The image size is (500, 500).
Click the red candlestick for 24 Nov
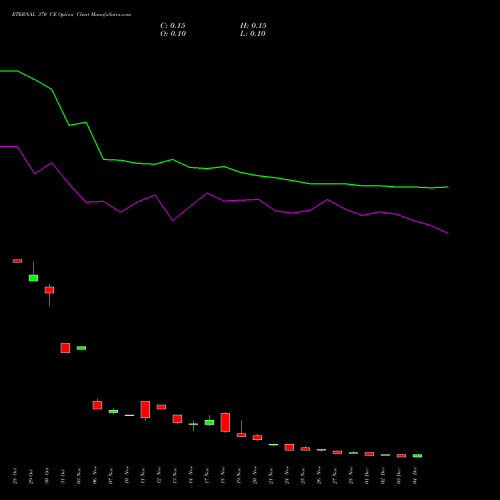click(289, 447)
